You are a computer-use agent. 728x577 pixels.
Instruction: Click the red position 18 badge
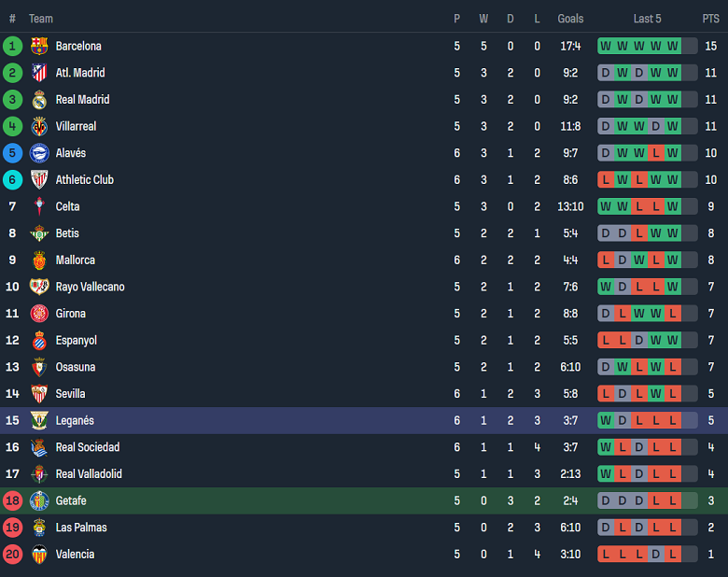tap(12, 500)
